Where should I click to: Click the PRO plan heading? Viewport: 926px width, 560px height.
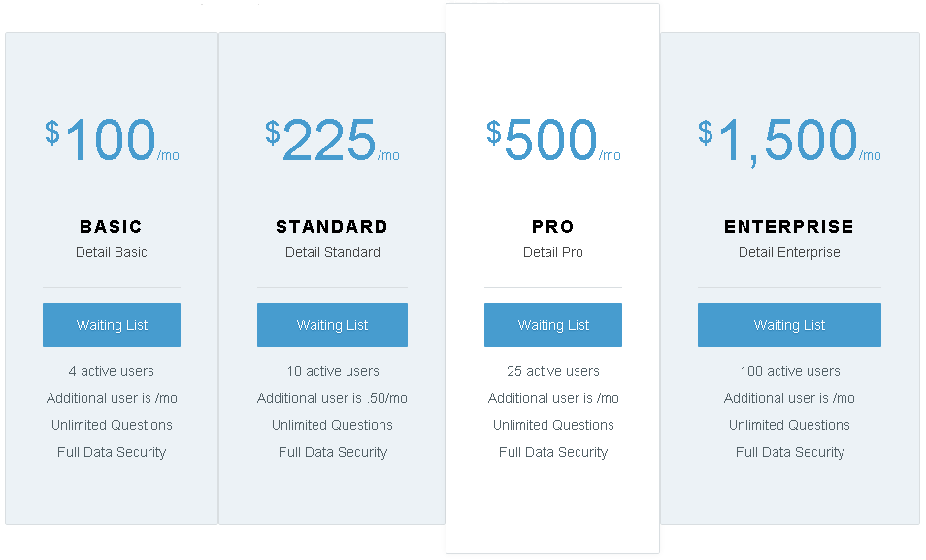(552, 227)
